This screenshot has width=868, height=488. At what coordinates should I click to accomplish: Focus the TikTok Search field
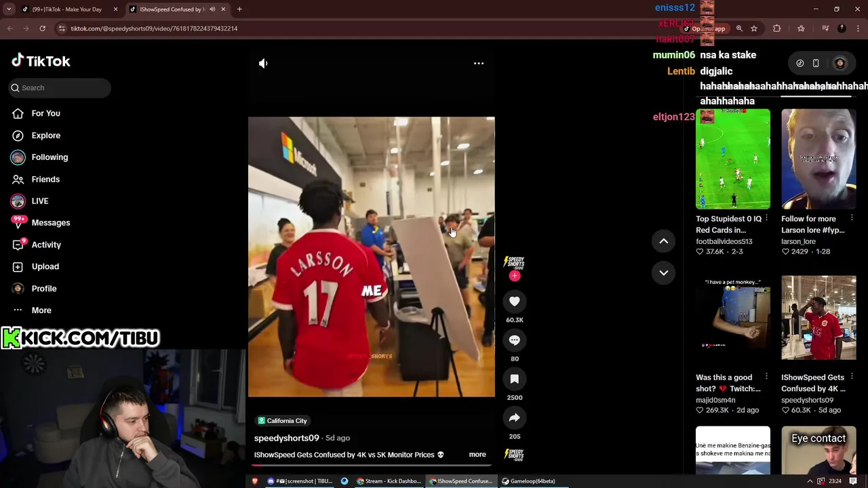click(x=60, y=87)
